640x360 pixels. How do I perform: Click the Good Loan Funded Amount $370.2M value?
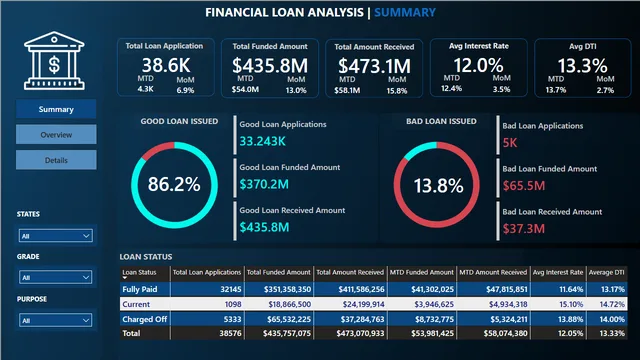[x=264, y=184]
